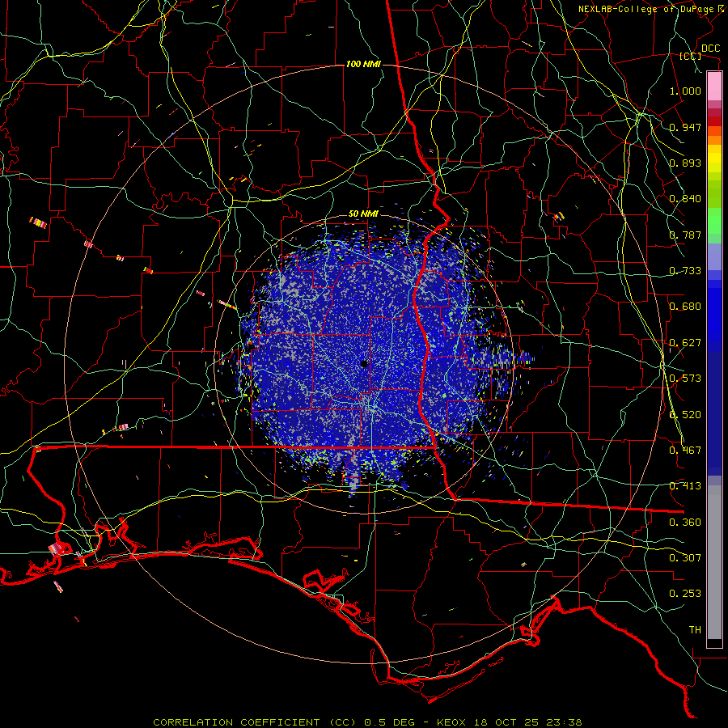This screenshot has height=728, width=728.
Task: Click the 1.000 legend value
Action: click(x=685, y=91)
